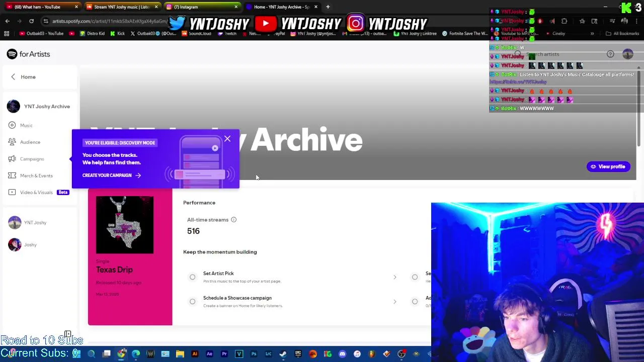Open the Cineby bookmark
The image size is (644, 362).
[x=555, y=34]
